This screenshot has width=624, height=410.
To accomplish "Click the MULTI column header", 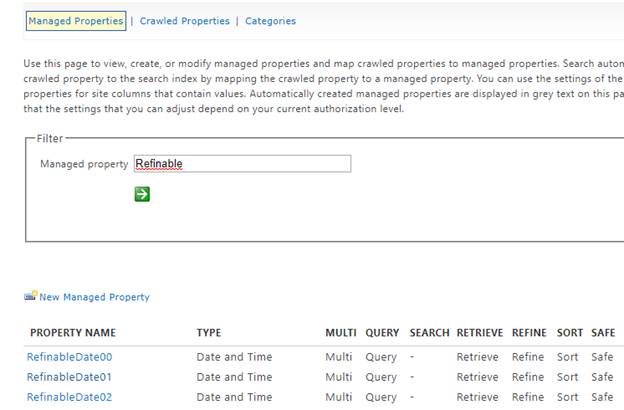I will coord(341,333).
